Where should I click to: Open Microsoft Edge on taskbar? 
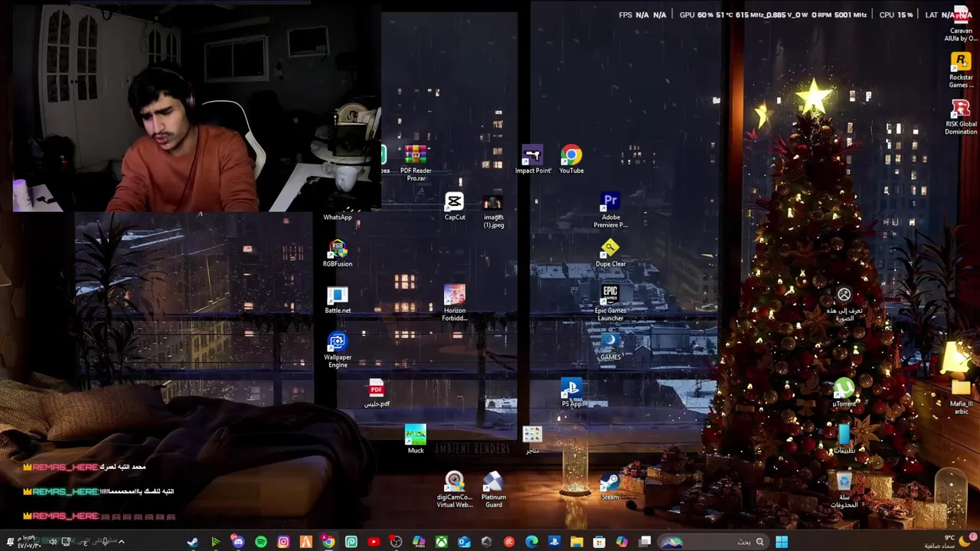[531, 542]
